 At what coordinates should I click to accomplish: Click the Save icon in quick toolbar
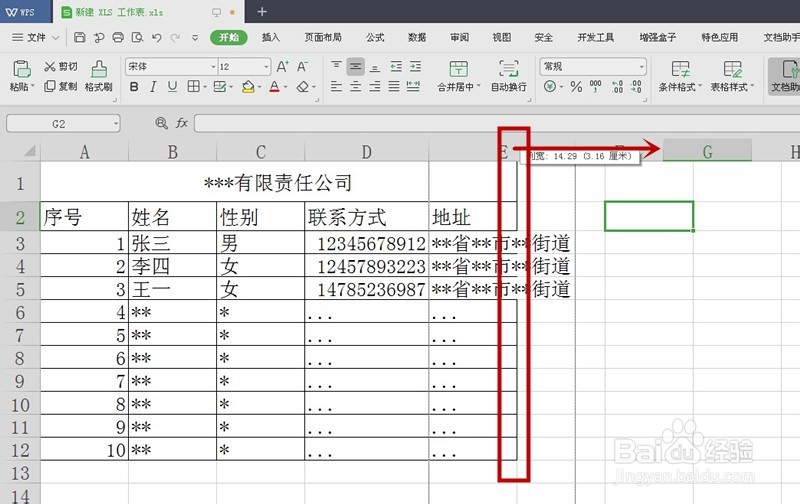79,37
